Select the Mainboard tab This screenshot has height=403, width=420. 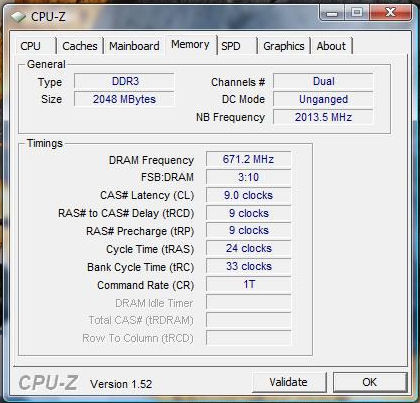[x=134, y=46]
